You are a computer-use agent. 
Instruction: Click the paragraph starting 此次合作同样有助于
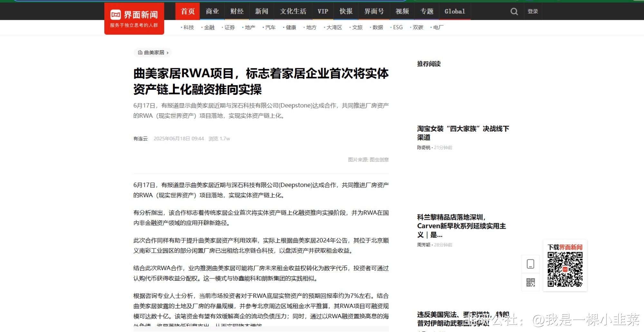coord(261,245)
